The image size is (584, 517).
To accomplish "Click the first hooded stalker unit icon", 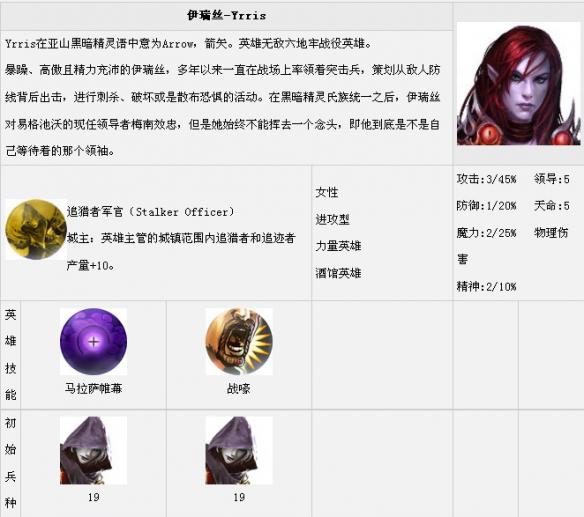I will pos(93,450).
